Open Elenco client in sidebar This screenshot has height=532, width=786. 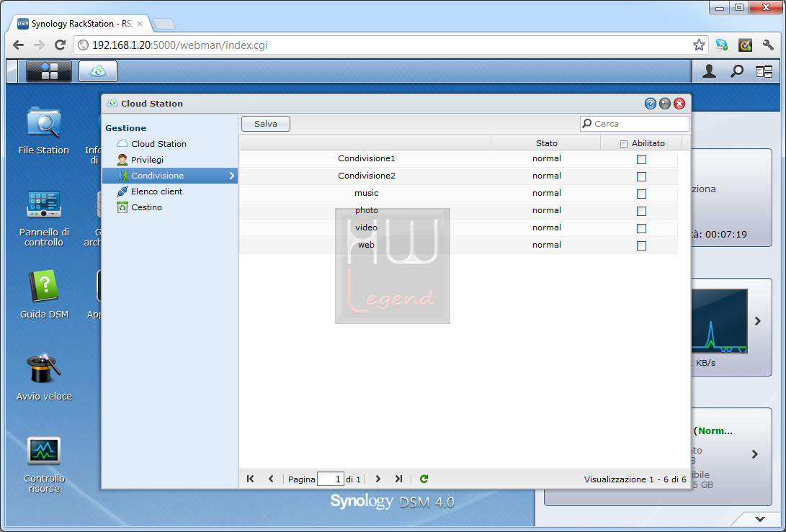[x=156, y=191]
